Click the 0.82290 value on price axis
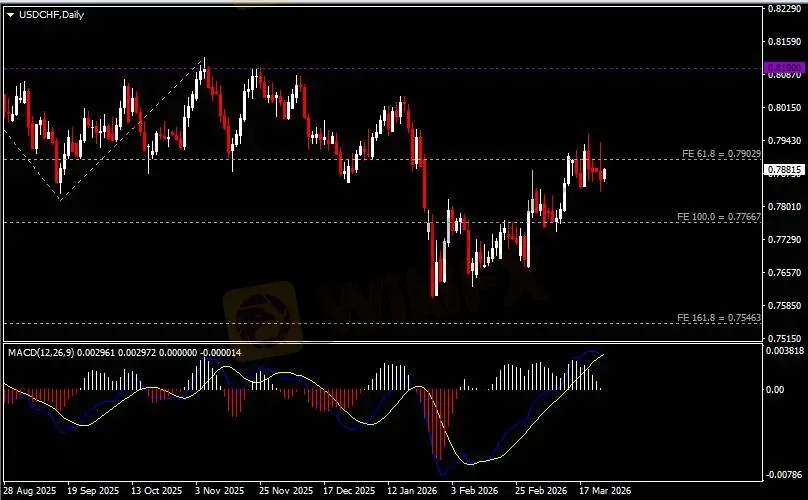 784,9
